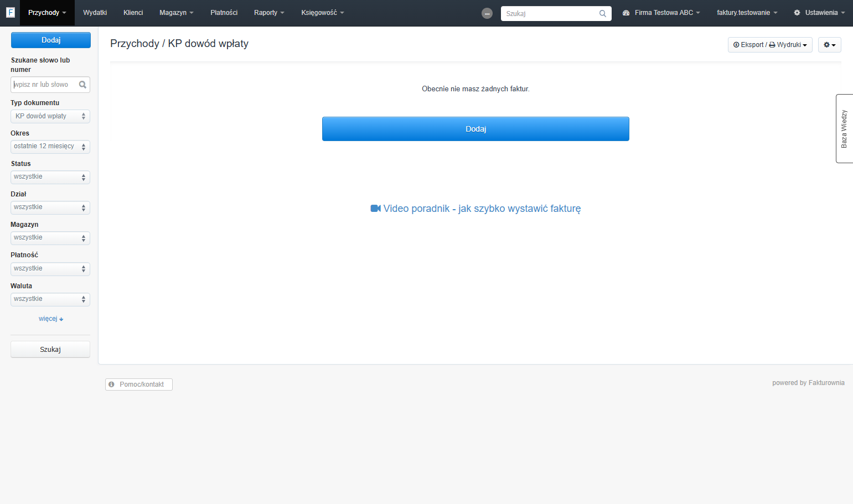Open Klienci page
853x504 pixels.
133,13
